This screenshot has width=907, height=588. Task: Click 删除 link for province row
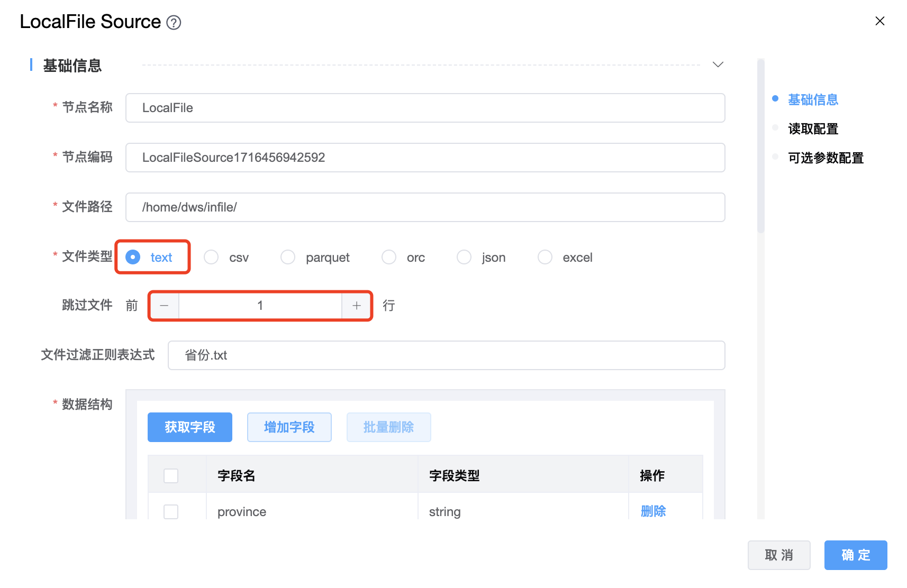(653, 511)
